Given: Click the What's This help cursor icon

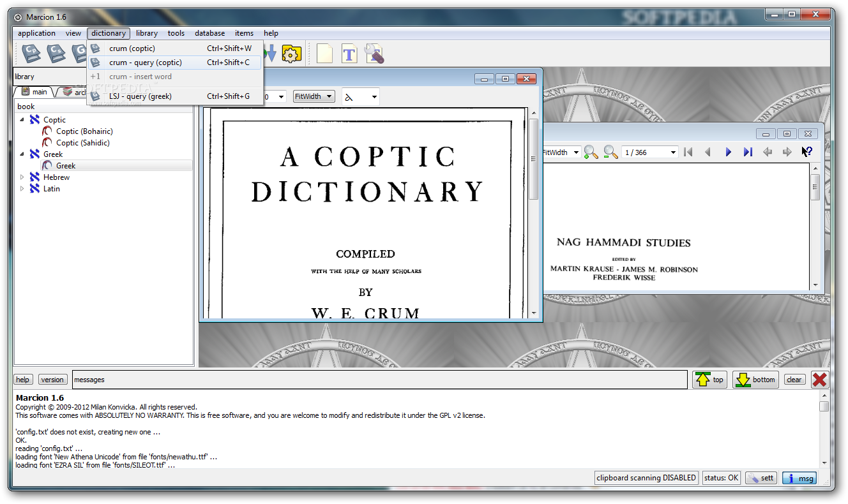Looking at the screenshot, I should tap(807, 152).
